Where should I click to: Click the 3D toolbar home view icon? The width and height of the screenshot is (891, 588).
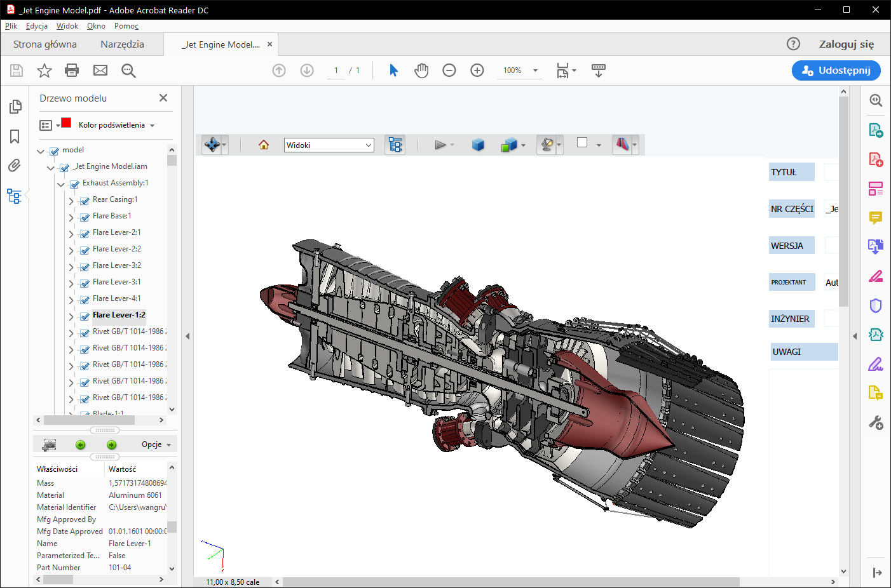pos(264,145)
